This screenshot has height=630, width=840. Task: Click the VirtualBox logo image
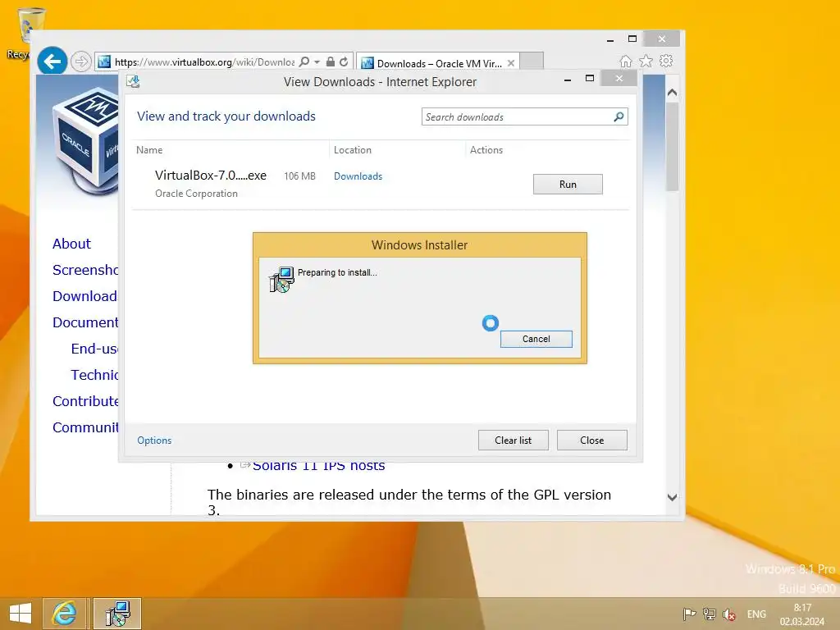coord(85,139)
